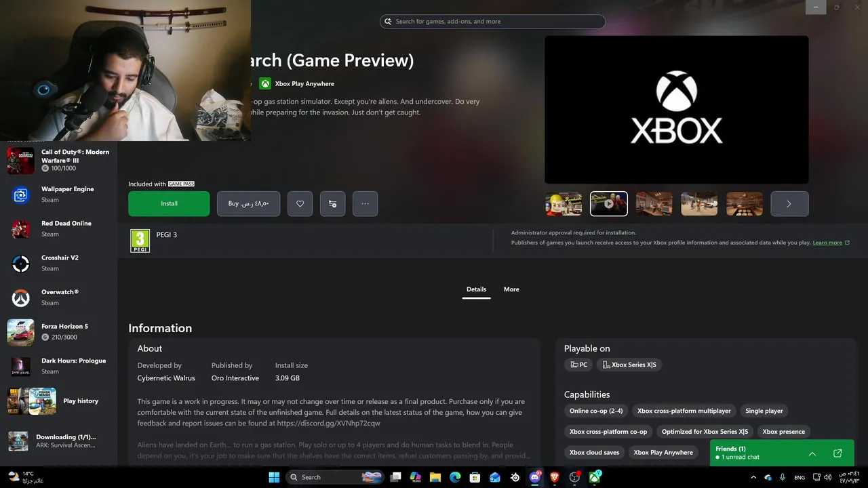This screenshot has height=488, width=868.
Task: Click the Xbox cross-platform multiplayer tag
Action: [684, 411]
